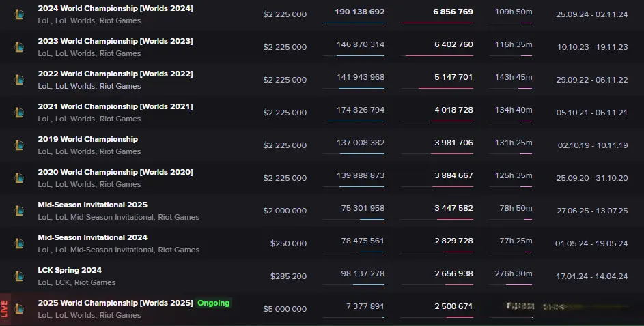This screenshot has width=644, height=326.
Task: Click the 2022 World Championship [Worlds 2022] title
Action: tap(115, 74)
